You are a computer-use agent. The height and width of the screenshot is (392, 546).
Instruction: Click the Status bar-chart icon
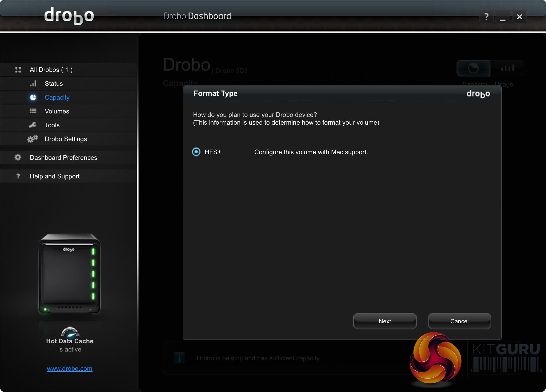[x=33, y=84]
